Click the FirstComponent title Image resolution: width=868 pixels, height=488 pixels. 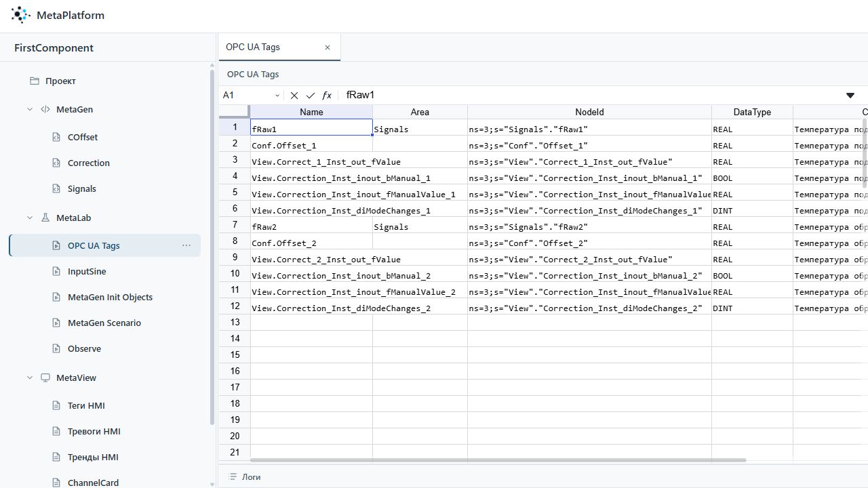pos(54,48)
